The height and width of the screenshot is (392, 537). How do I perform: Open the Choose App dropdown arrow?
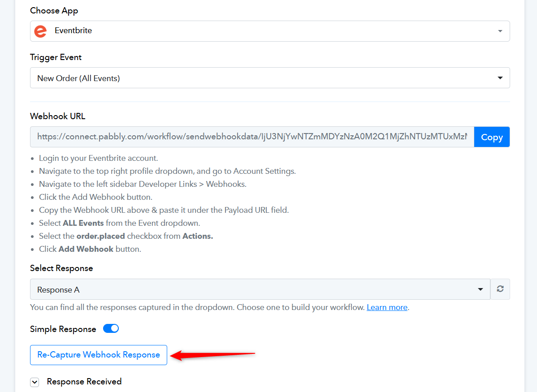click(x=500, y=31)
